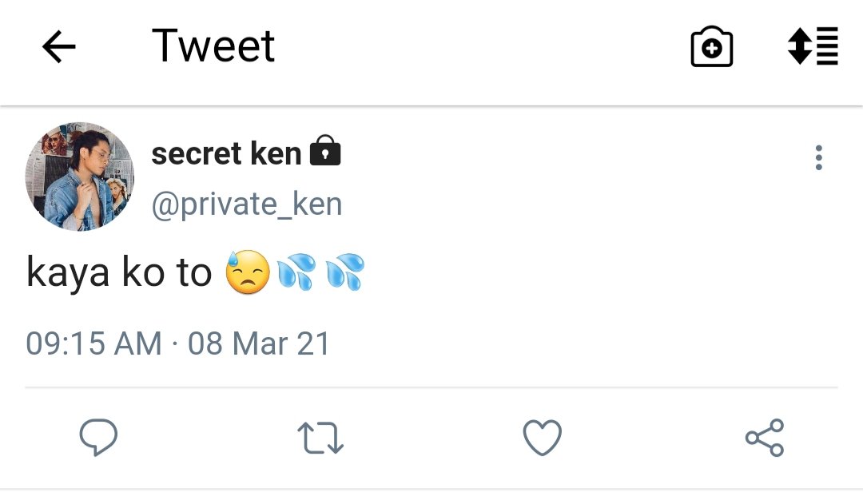Image resolution: width=863 pixels, height=504 pixels.
Task: Retweet with the looping arrows icon
Action: point(320,438)
